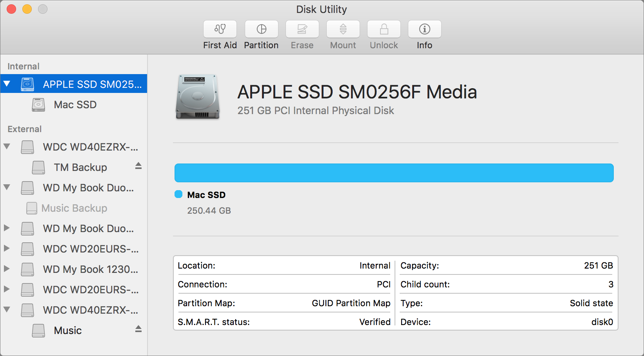Image resolution: width=644 pixels, height=356 pixels.
Task: Expand the WD My Book 1230 drive
Action: (7, 269)
